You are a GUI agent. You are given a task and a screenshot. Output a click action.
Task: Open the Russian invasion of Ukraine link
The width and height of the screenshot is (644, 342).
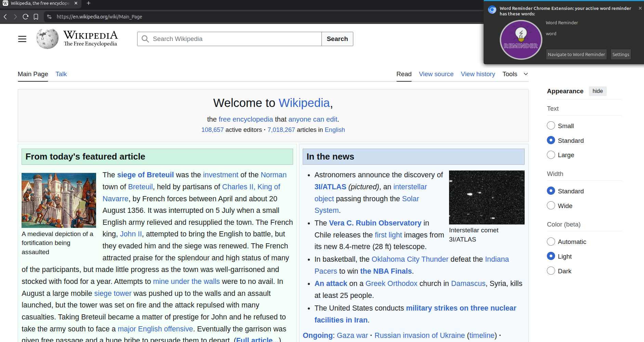(420, 336)
